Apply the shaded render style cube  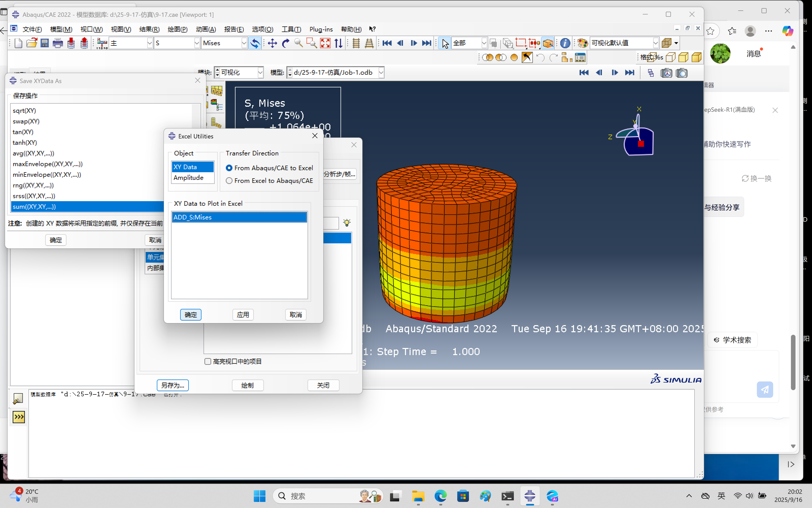(697, 57)
